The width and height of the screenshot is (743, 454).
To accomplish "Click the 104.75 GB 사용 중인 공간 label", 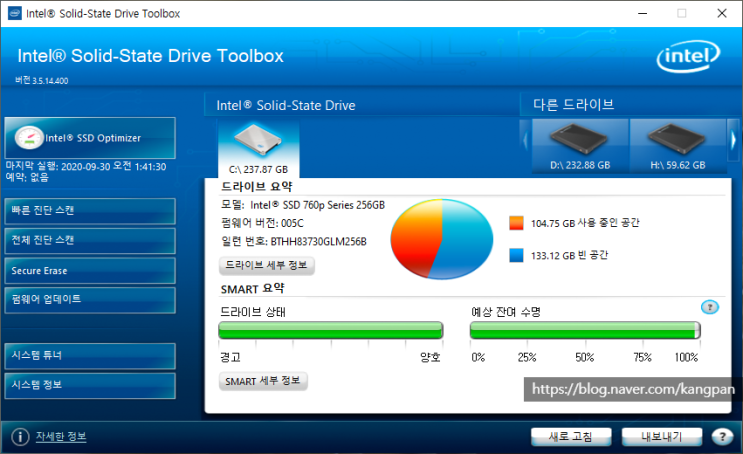I will (x=585, y=223).
